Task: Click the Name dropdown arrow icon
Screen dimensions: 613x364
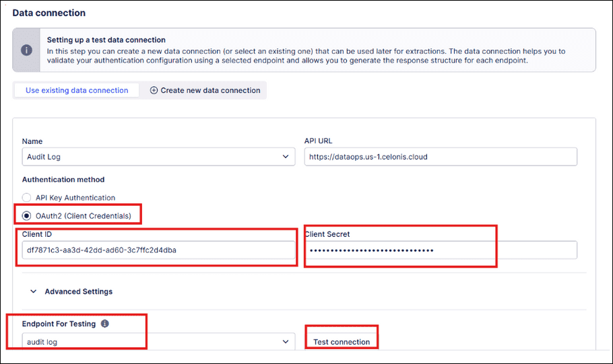Action: pyautogui.click(x=284, y=157)
